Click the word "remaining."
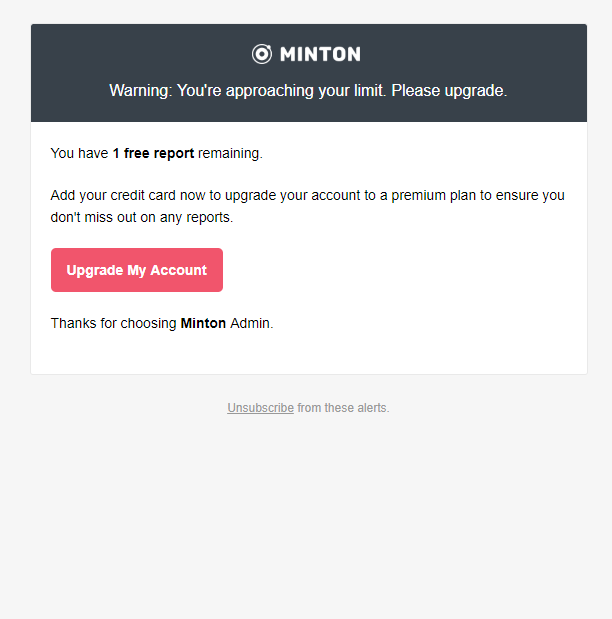Viewport: 612px width, 619px height. tap(230, 154)
